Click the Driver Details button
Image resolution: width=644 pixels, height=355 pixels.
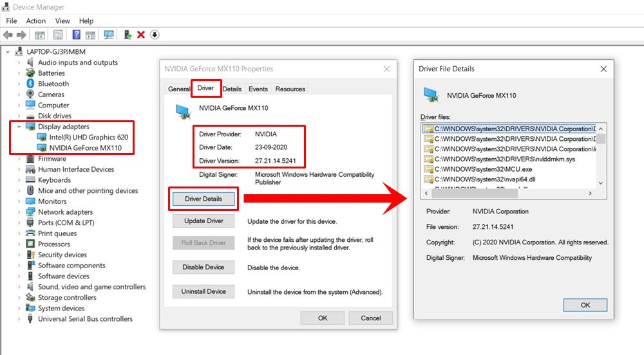pos(204,199)
